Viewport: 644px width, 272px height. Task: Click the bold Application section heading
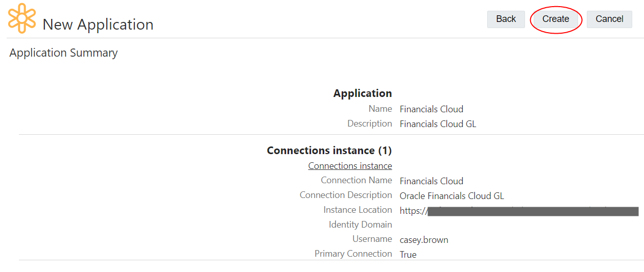(x=363, y=93)
